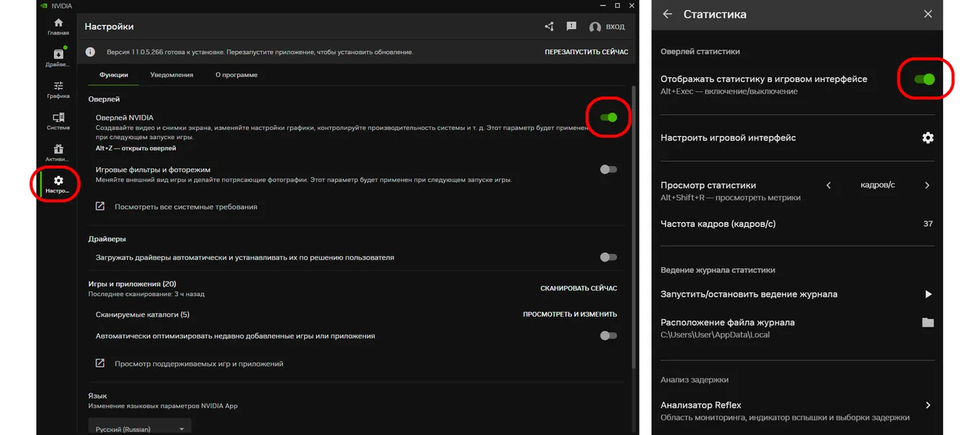The image size is (980, 435).
Task: Click the кадров/с view value
Action: (878, 185)
